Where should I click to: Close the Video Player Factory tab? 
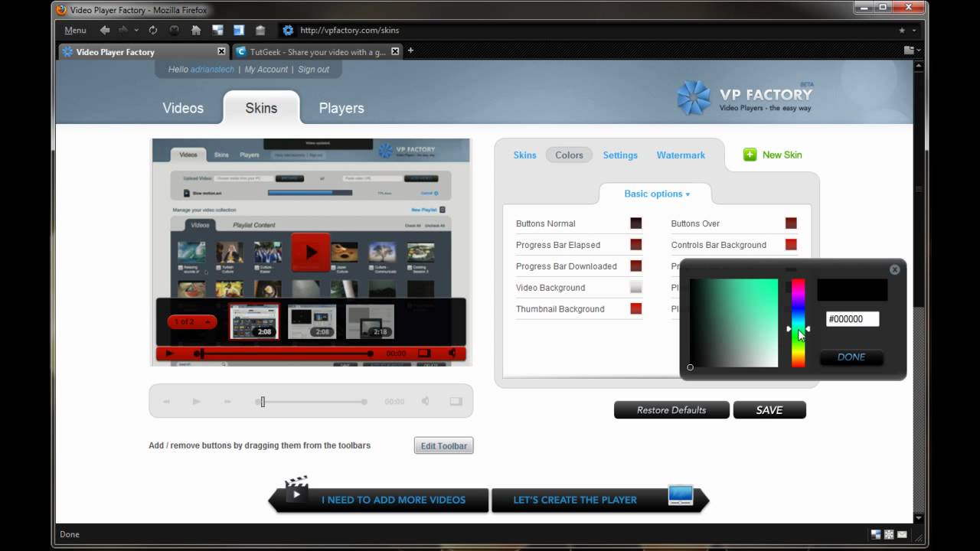[x=221, y=51]
